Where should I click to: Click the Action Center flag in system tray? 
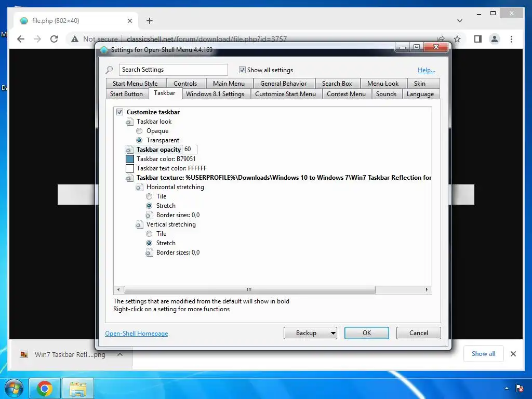pyautogui.click(x=519, y=388)
